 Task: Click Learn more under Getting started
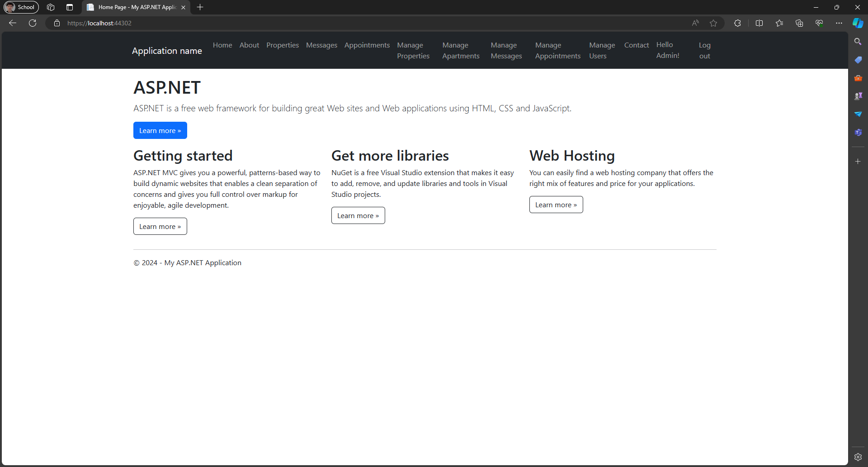(160, 226)
